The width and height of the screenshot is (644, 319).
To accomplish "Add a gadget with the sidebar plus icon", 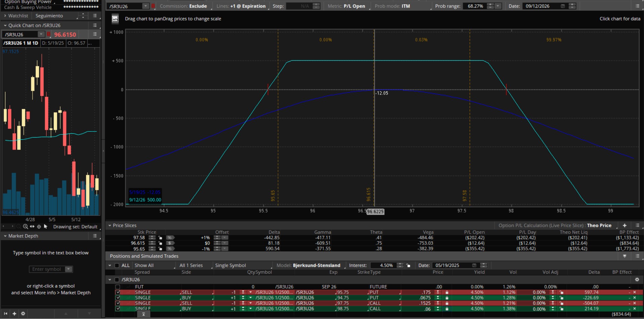I will (x=14, y=313).
